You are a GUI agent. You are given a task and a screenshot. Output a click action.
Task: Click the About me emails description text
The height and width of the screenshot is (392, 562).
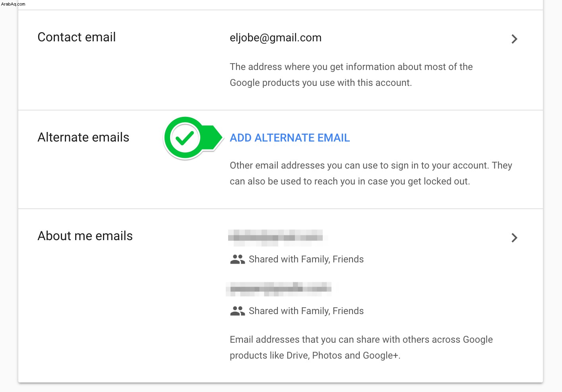coord(361,347)
